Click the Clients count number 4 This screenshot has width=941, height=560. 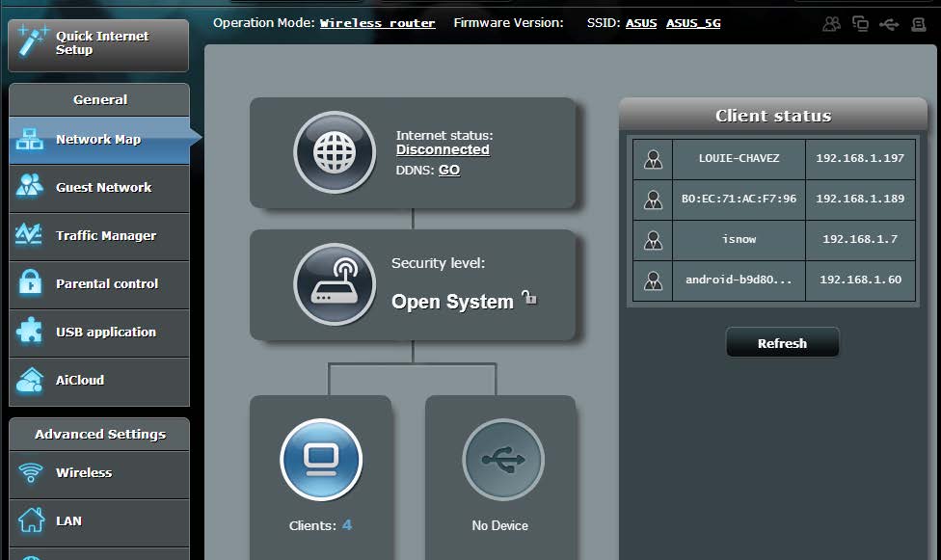tap(347, 525)
